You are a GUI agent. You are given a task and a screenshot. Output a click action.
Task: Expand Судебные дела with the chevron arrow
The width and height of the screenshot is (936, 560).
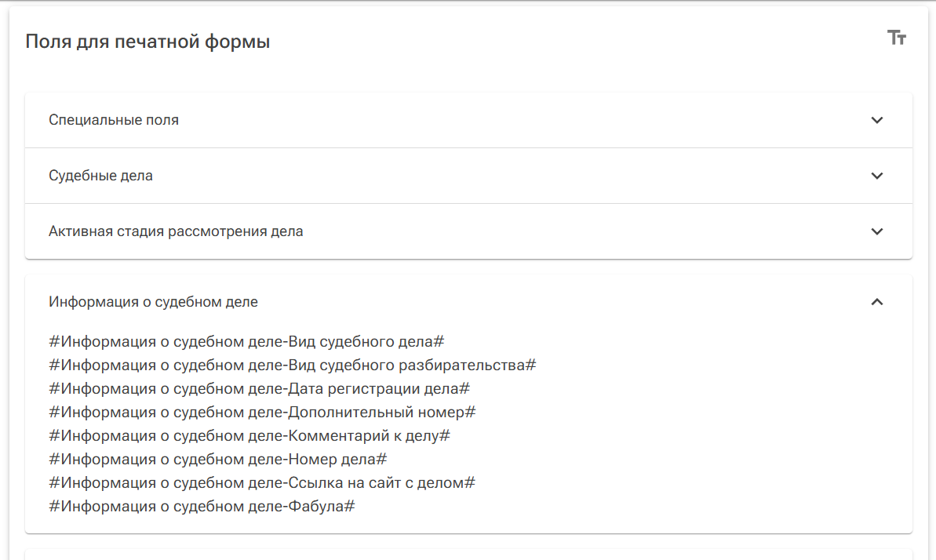(x=877, y=176)
